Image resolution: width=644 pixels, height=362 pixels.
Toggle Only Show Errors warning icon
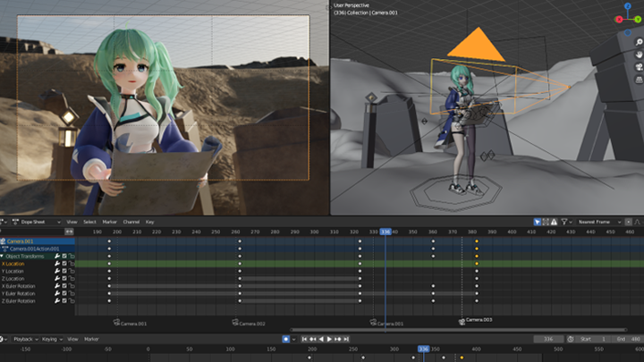coord(554,222)
